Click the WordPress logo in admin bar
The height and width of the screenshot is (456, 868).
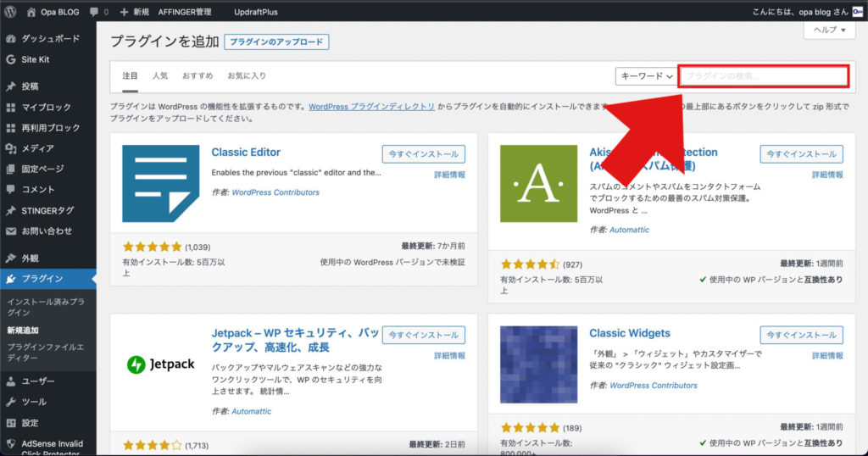(x=10, y=12)
